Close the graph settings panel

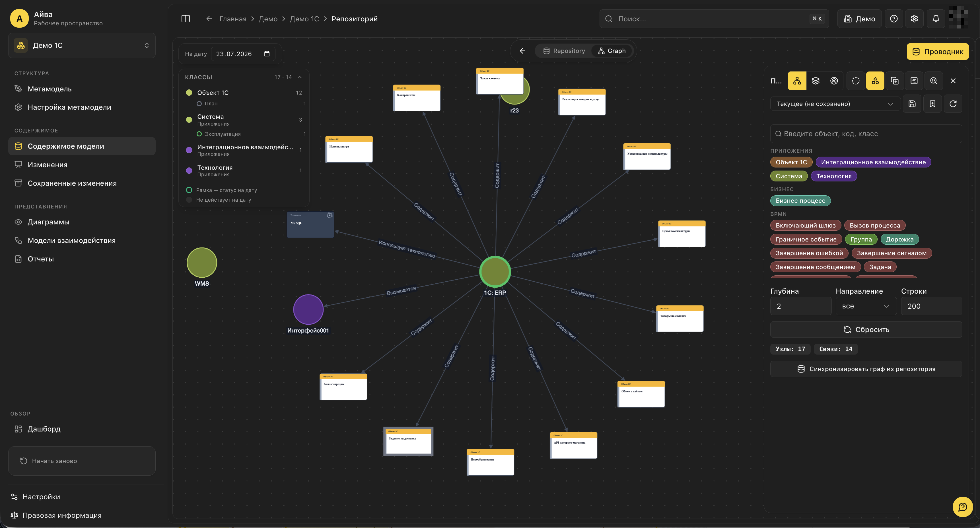click(953, 81)
